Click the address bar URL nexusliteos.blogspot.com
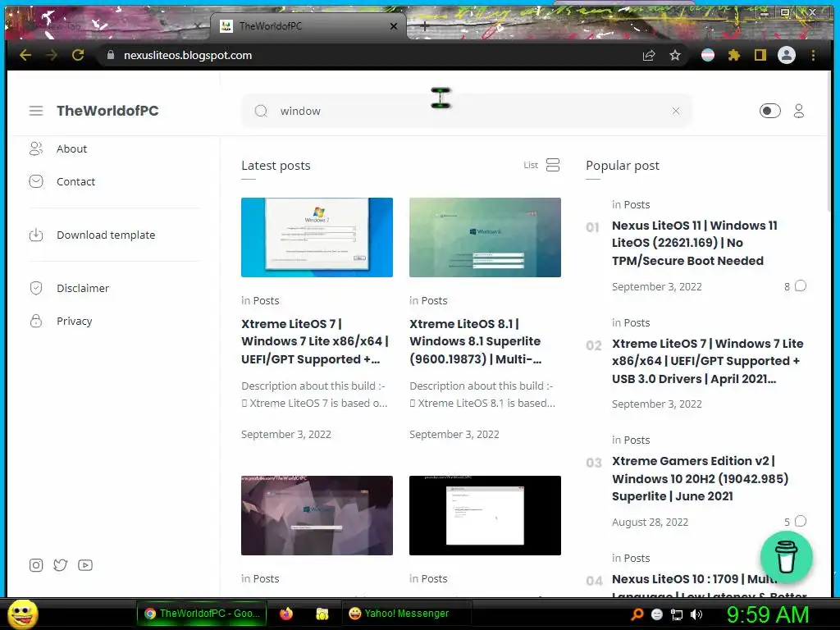The image size is (840, 630). [x=188, y=55]
